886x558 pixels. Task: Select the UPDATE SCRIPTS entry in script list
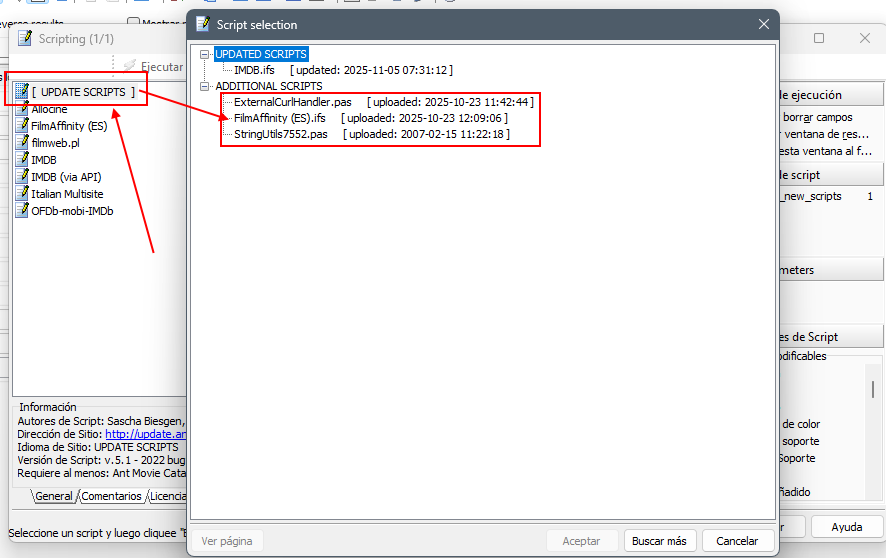point(84,91)
